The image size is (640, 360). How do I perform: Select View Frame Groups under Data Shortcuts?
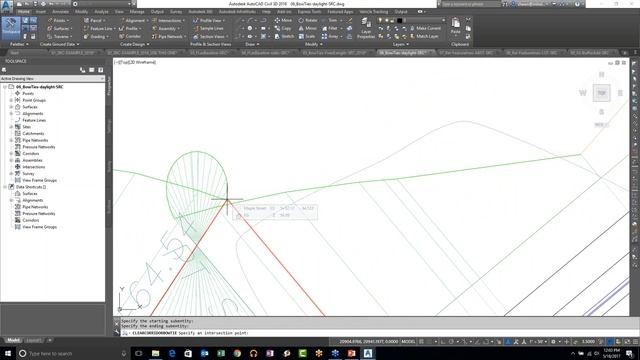click(39, 227)
